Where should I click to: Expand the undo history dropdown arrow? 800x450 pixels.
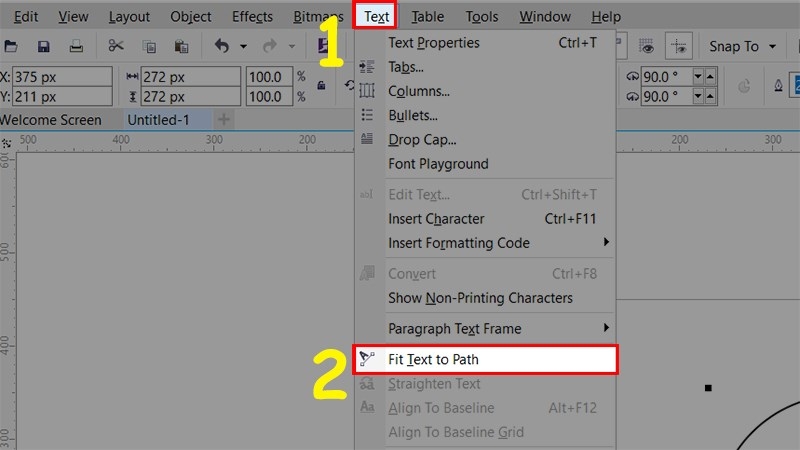pyautogui.click(x=243, y=46)
